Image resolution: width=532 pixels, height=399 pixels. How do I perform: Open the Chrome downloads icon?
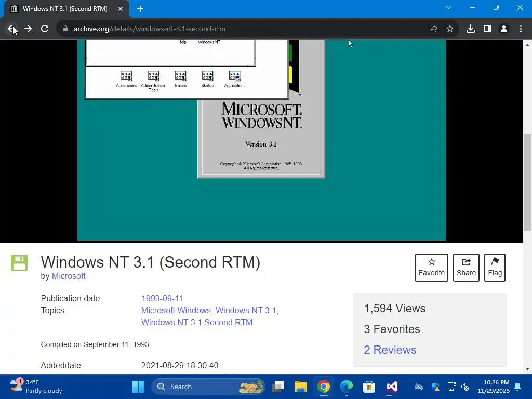pos(471,29)
